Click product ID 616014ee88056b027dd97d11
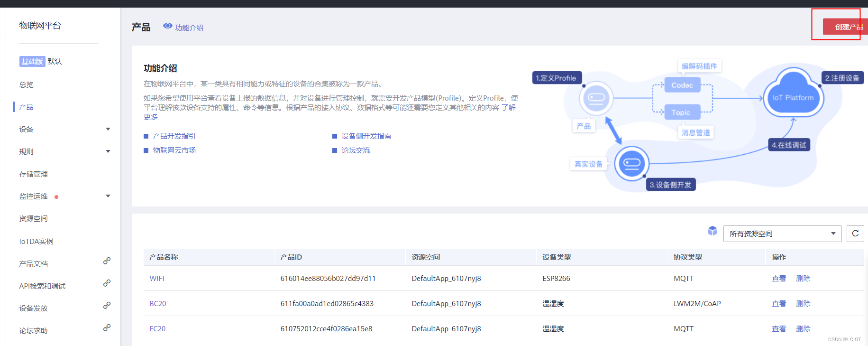The width and height of the screenshot is (868, 346). [328, 278]
